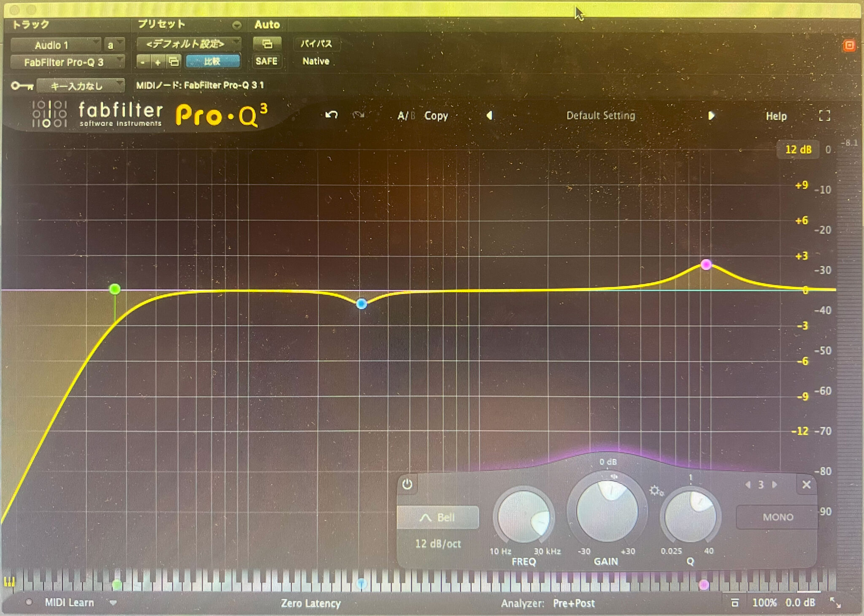Click the 比較 compare button
864x616 pixels.
pyautogui.click(x=212, y=61)
